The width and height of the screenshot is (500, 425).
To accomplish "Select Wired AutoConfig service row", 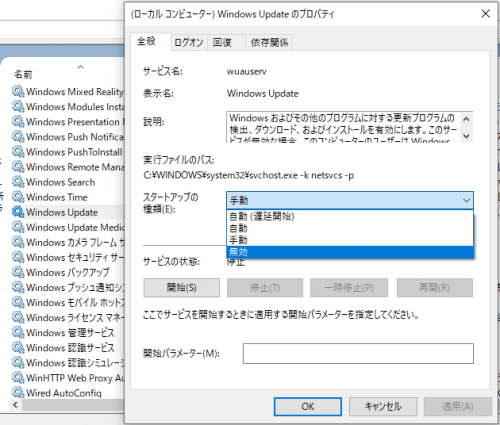I will [x=68, y=393].
